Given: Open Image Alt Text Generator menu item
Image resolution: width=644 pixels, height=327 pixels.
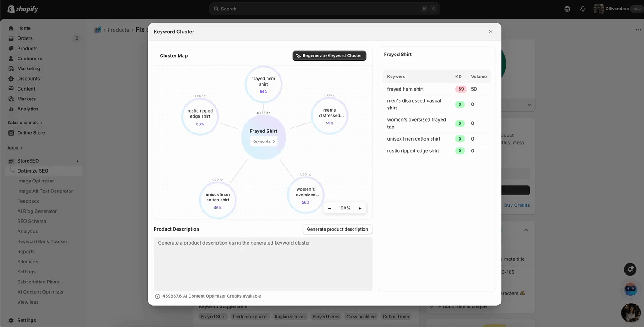Looking at the screenshot, I should (45, 191).
